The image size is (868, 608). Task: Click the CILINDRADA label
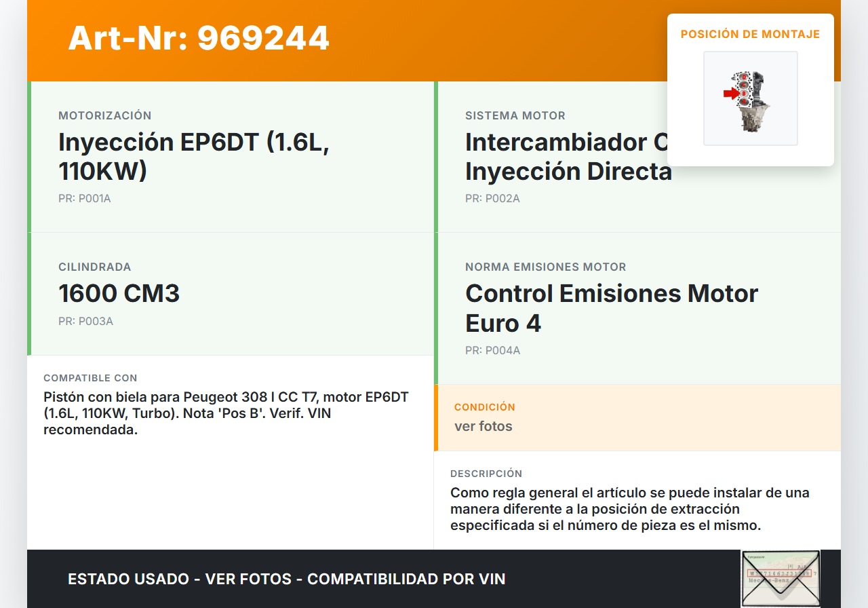95,267
